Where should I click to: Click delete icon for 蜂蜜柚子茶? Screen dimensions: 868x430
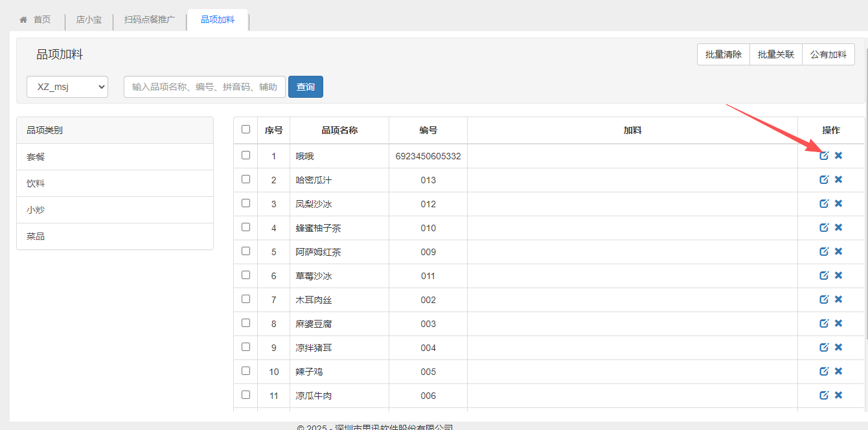838,227
